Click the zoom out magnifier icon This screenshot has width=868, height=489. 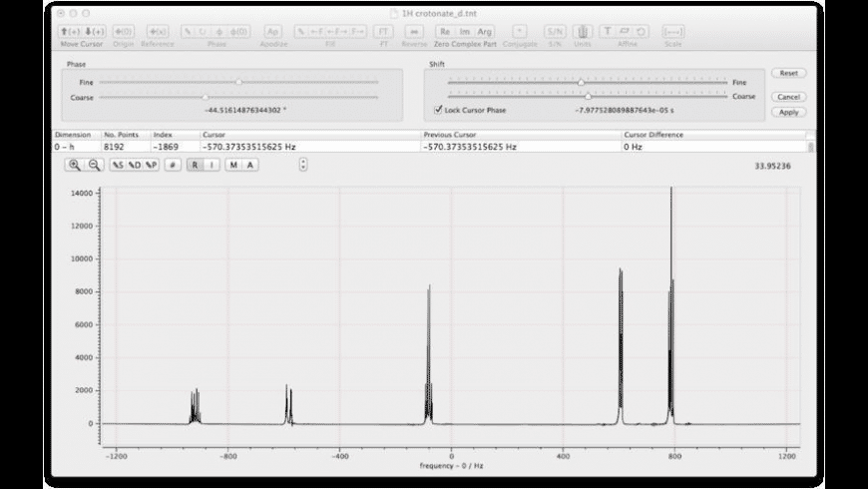coord(94,165)
